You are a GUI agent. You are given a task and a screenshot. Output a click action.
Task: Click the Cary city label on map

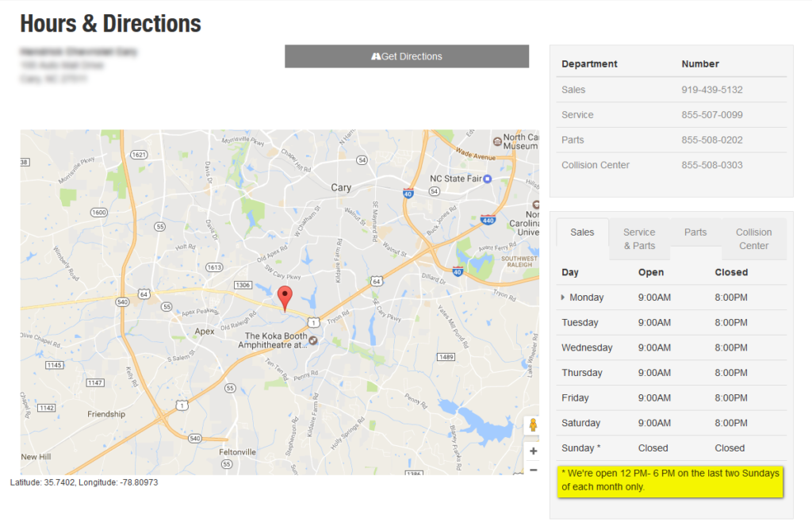pyautogui.click(x=341, y=188)
